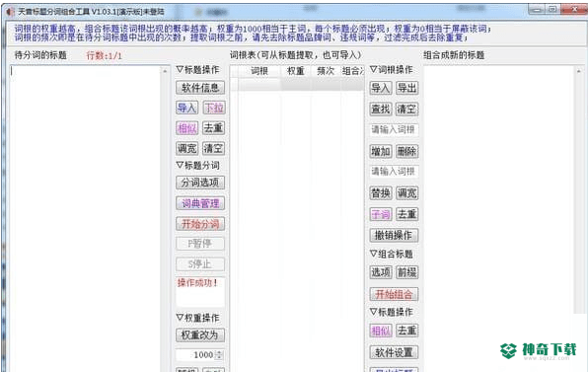This screenshot has height=372, width=588.
Task: Maximize the 天音标题分词组合工具 window
Action: tap(552, 10)
